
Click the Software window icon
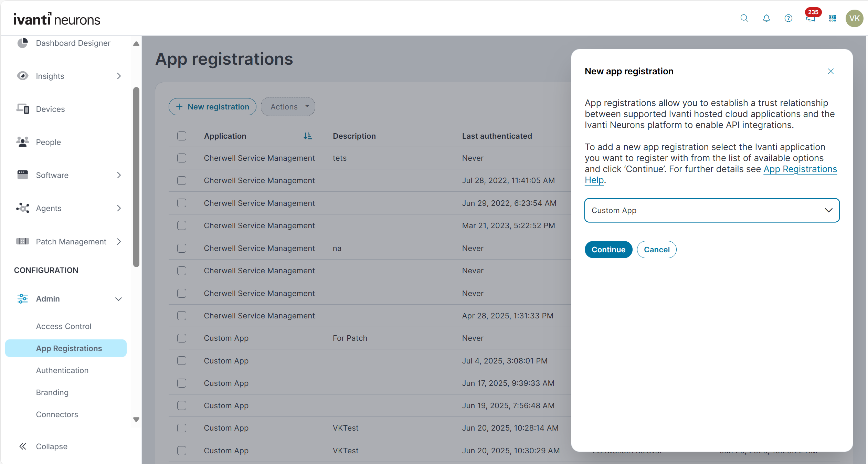[x=23, y=175]
